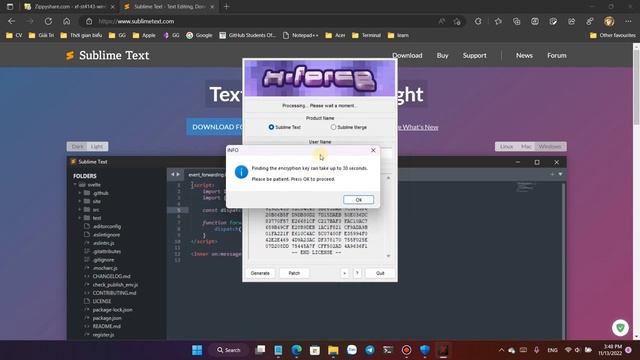Open the Support menu on the Sublime Text site
Viewport: 640px width, 360px height.
point(474,56)
